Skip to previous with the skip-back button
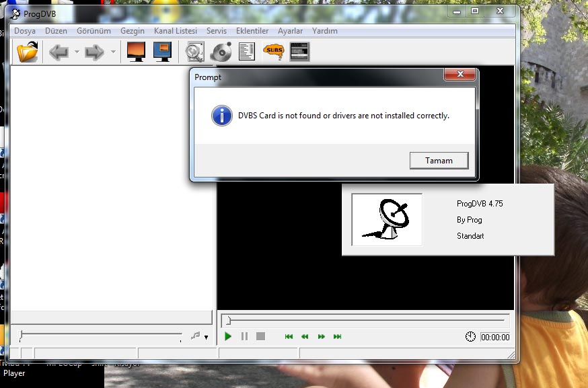 (289, 336)
